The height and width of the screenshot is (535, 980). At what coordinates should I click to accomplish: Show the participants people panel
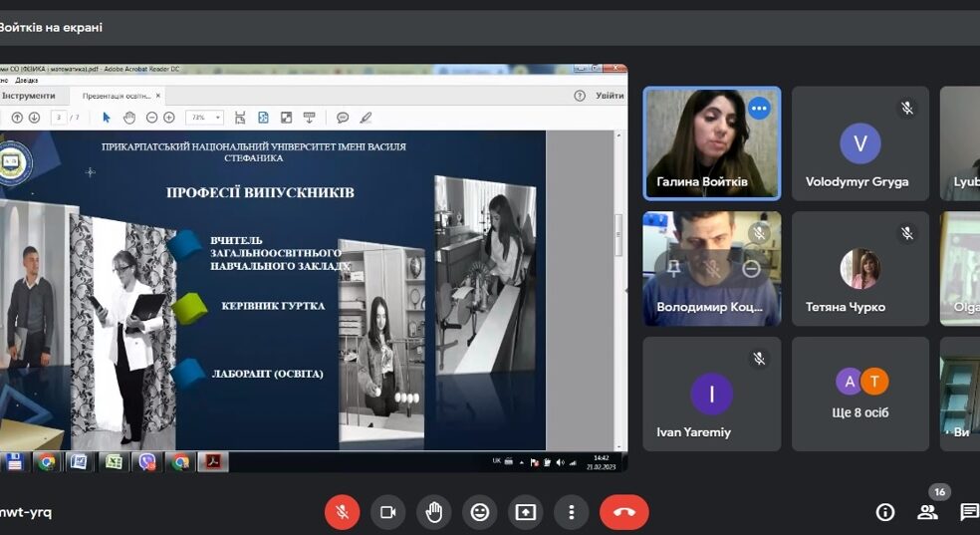click(927, 512)
